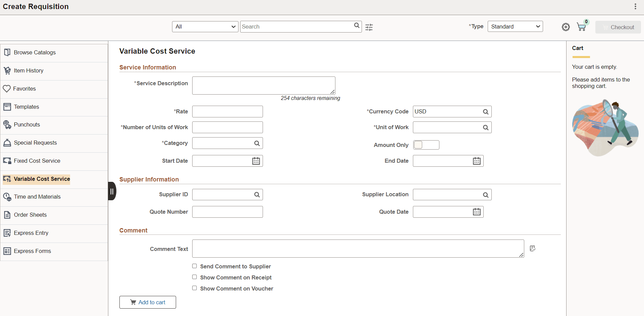
Task: Check Show Comment on Receipt
Action: coord(194,277)
